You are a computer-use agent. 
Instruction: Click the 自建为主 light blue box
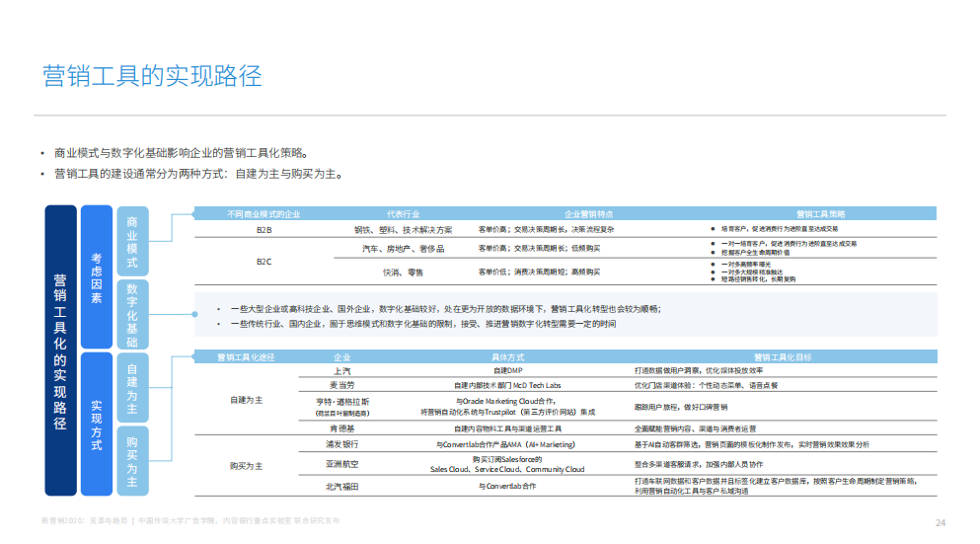(x=132, y=387)
